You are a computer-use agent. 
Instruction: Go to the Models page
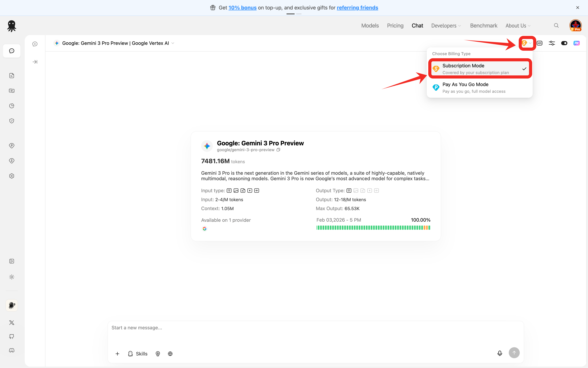click(x=370, y=26)
